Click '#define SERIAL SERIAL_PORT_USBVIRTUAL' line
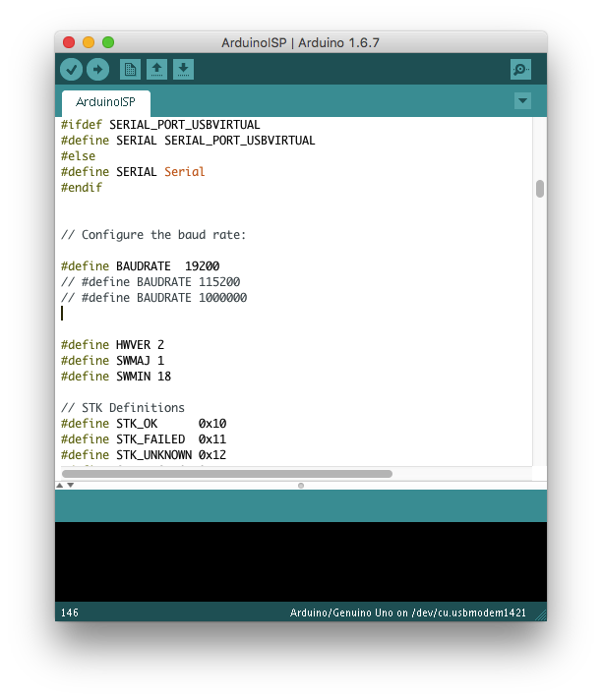Image resolution: width=602 pixels, height=700 pixels. (x=188, y=141)
